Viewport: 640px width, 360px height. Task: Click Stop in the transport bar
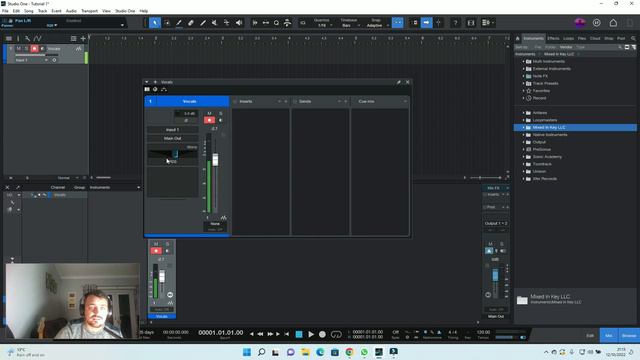(299, 334)
